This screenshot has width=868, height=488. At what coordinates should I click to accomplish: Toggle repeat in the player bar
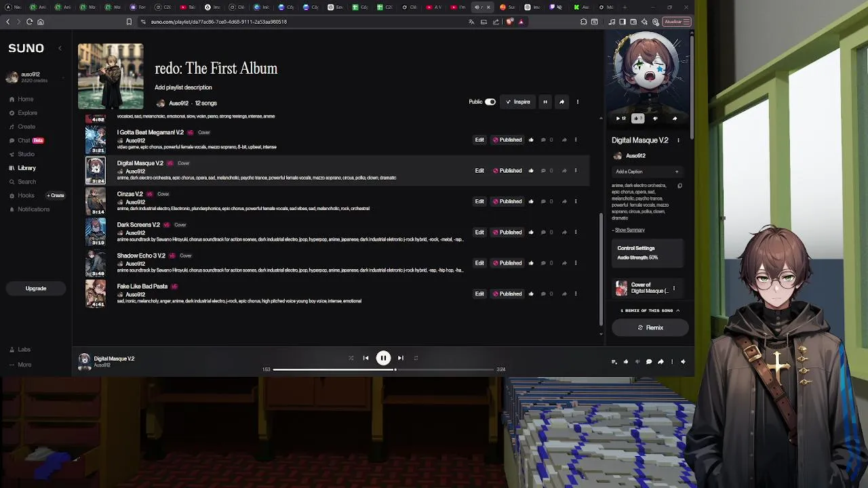pyautogui.click(x=416, y=358)
